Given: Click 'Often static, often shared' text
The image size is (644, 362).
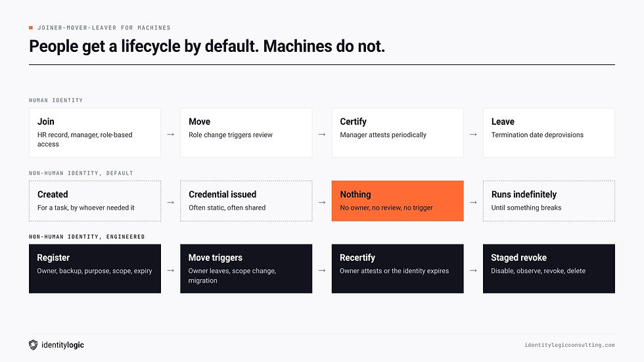Looking at the screenshot, I should pyautogui.click(x=227, y=208).
